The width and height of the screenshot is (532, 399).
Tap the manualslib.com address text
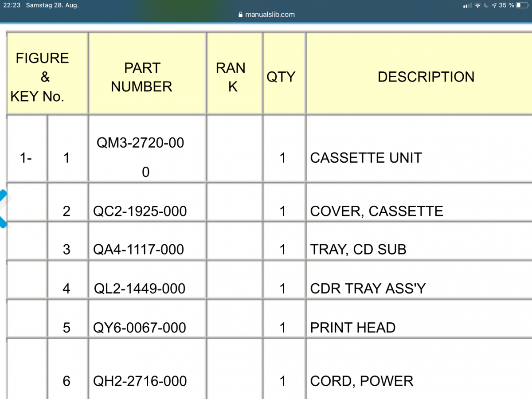coord(270,15)
